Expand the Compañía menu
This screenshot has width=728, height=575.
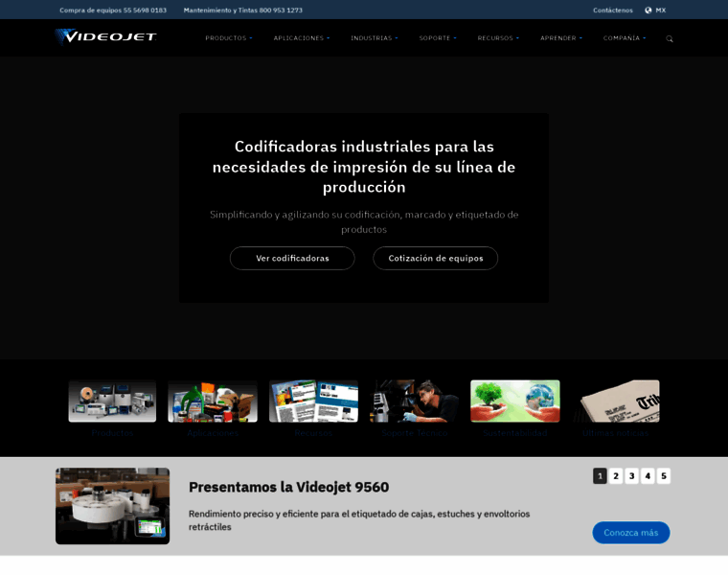click(625, 38)
